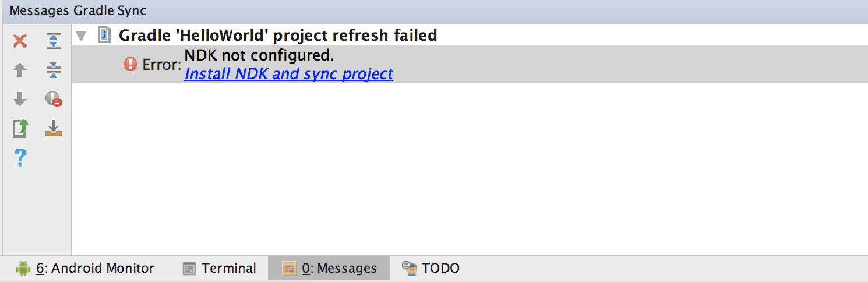Click the Gradle file icon beside HelloWorld
The height and width of the screenshot is (282, 868).
104,36
